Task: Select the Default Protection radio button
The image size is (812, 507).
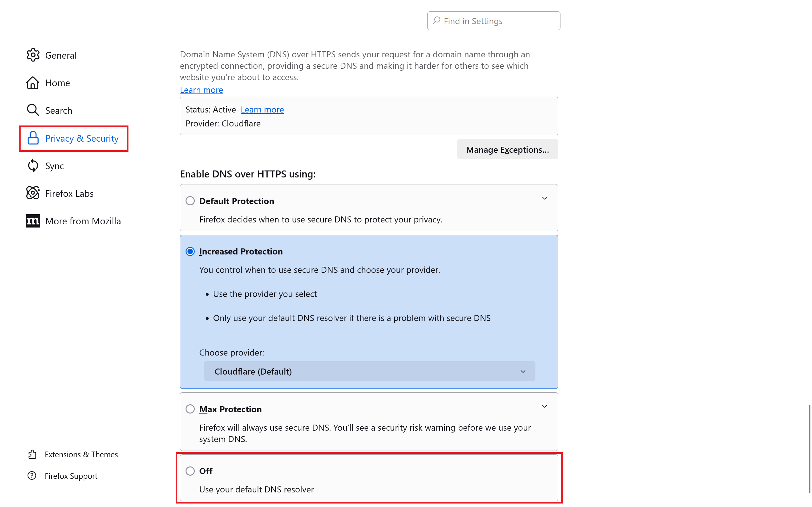Action: 190,201
